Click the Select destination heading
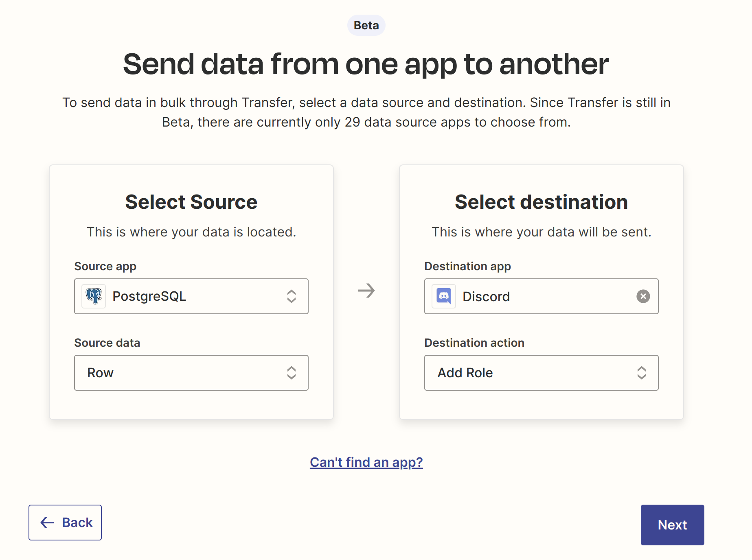 pos(541,202)
